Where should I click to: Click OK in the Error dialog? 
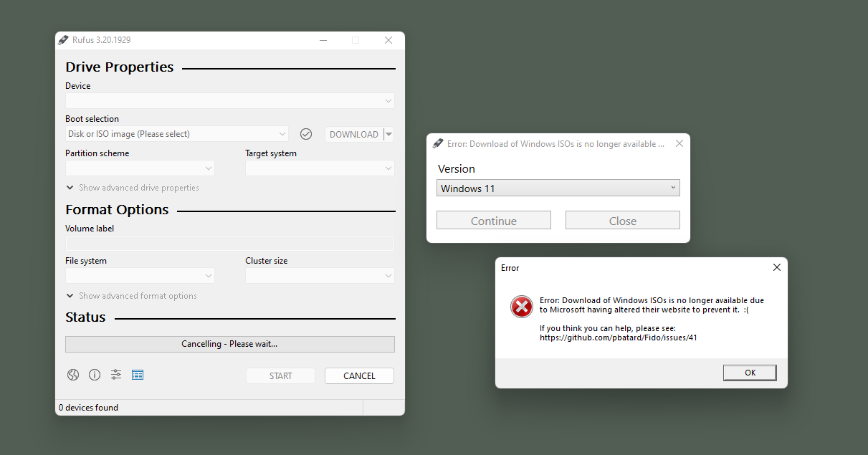point(750,373)
